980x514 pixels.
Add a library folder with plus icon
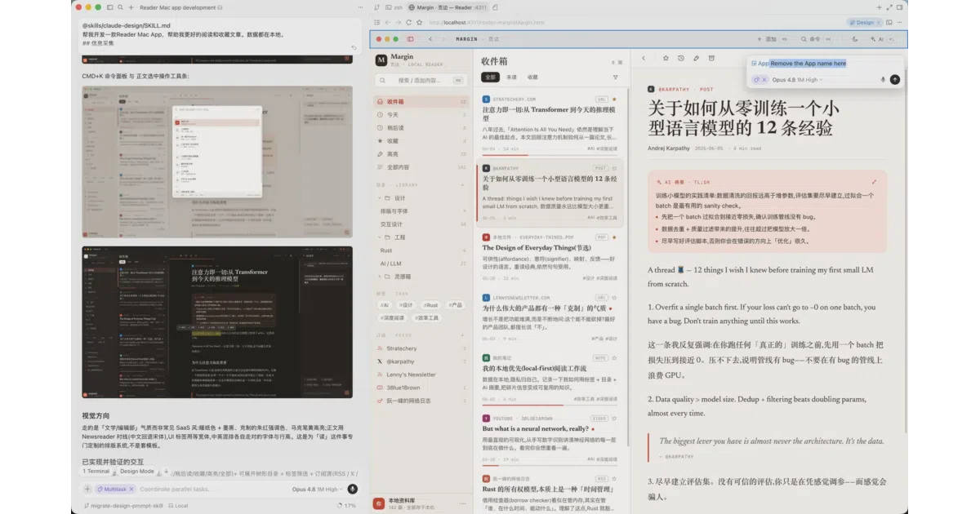(x=463, y=184)
